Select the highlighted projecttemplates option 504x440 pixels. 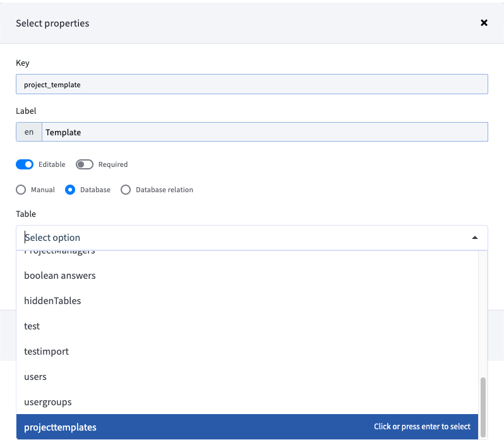click(60, 427)
